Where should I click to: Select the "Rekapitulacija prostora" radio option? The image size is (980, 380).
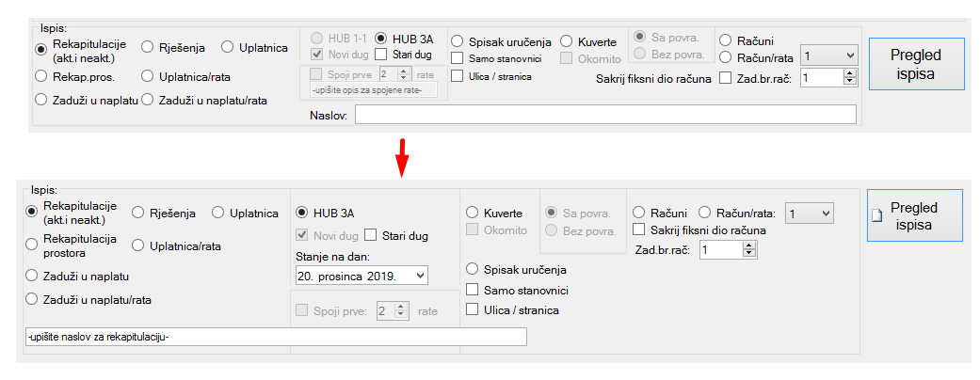pos(32,245)
